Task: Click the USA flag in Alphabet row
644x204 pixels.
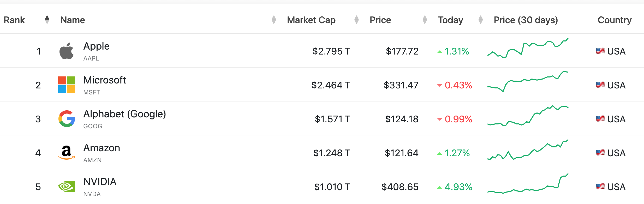Action: [600, 119]
